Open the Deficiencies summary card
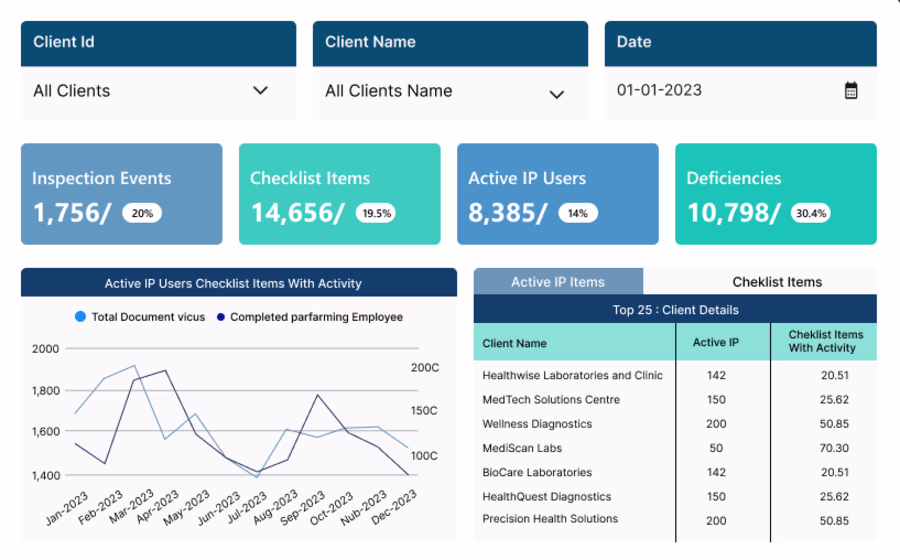 tap(775, 194)
